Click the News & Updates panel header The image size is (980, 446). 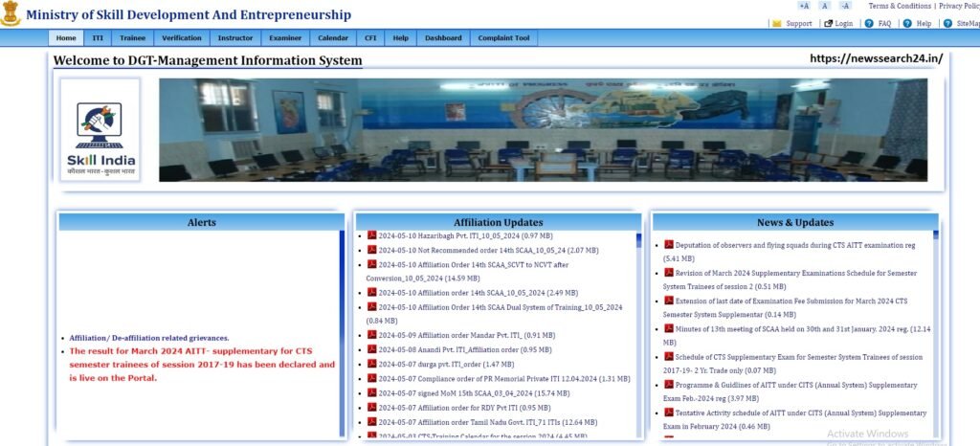(x=795, y=222)
